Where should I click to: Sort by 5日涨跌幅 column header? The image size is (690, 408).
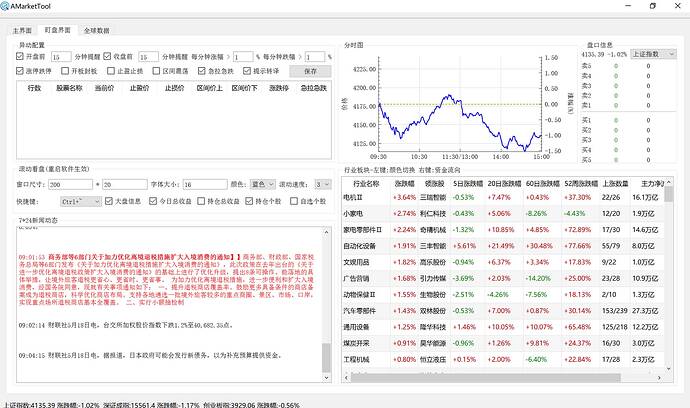point(468,184)
